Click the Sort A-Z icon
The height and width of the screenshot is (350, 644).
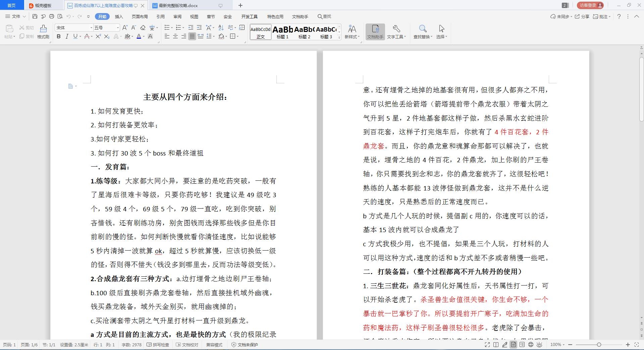click(221, 28)
